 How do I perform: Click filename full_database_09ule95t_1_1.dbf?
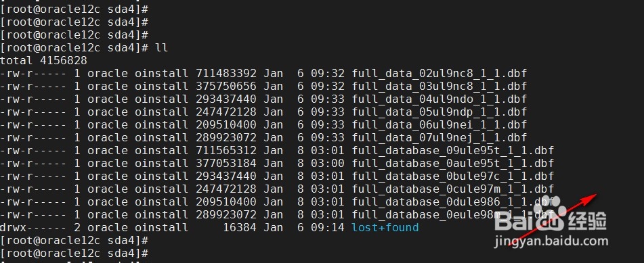(453, 151)
